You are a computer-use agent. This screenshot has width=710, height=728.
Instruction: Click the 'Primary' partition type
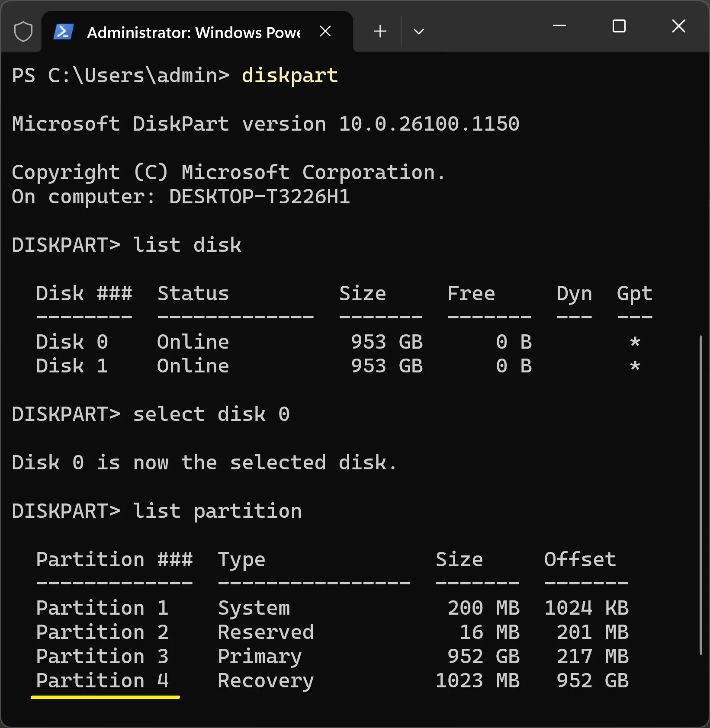[260, 657]
